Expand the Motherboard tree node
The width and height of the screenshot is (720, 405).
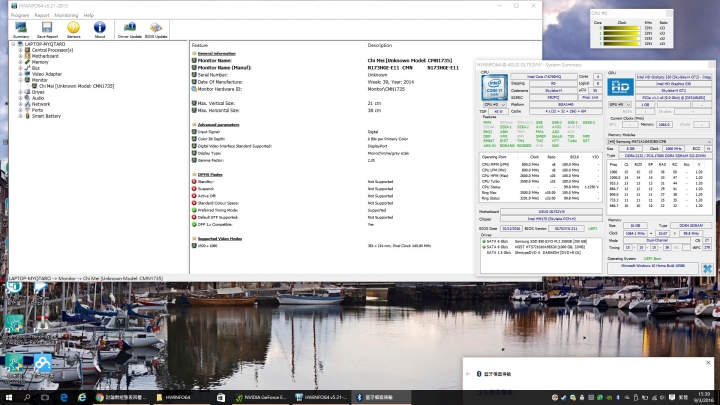tap(20, 56)
